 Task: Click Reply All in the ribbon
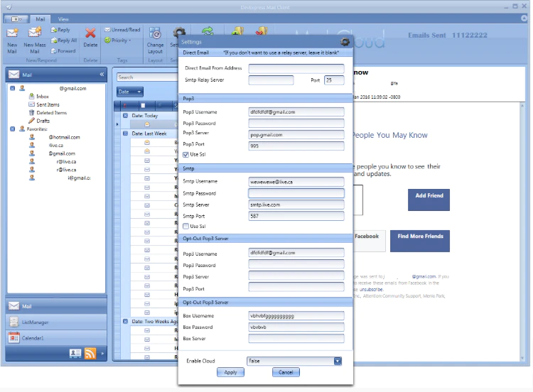click(63, 40)
